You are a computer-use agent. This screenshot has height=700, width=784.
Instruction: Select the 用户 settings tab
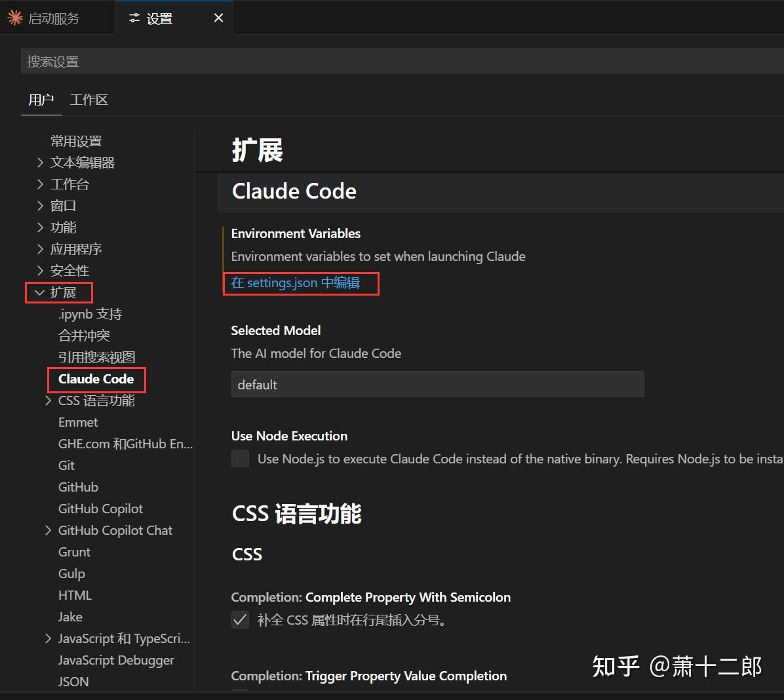pyautogui.click(x=41, y=100)
